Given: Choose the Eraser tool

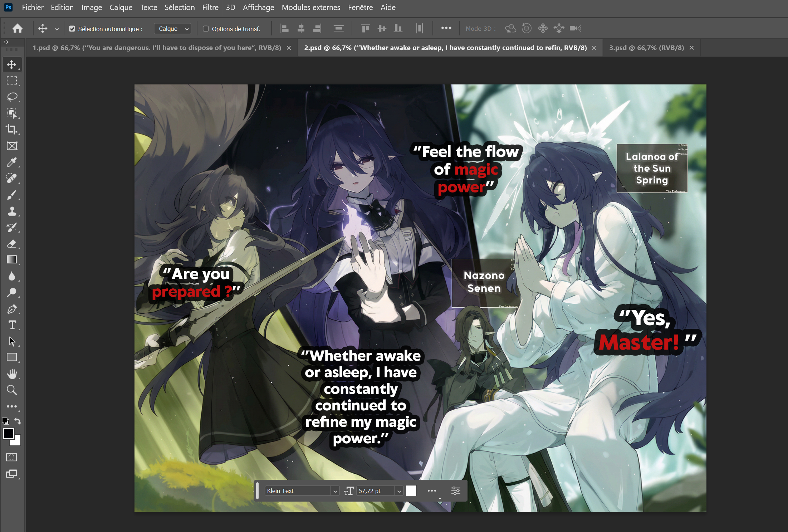Looking at the screenshot, I should click(11, 244).
